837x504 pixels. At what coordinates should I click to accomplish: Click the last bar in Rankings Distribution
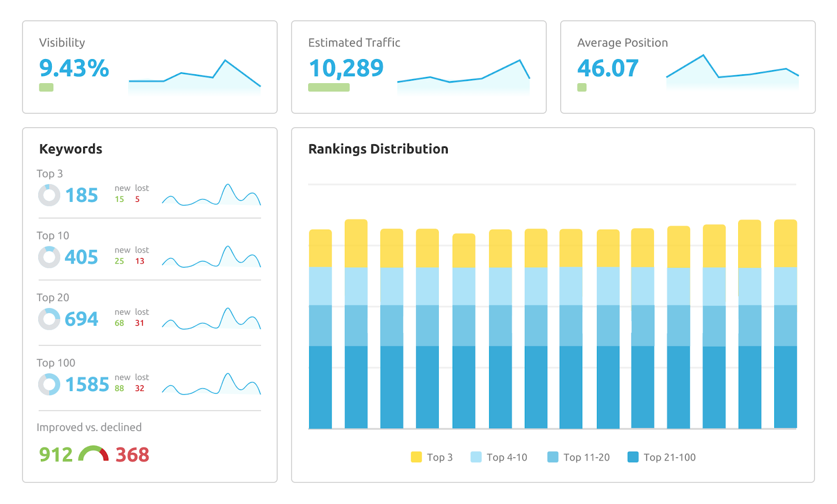click(x=785, y=324)
